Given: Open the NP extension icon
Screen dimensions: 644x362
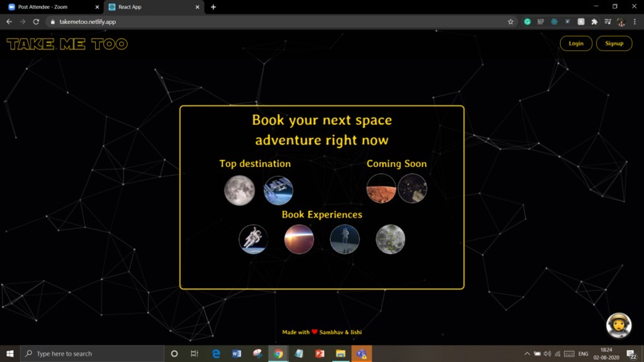Looking at the screenshot, I should 540,22.
